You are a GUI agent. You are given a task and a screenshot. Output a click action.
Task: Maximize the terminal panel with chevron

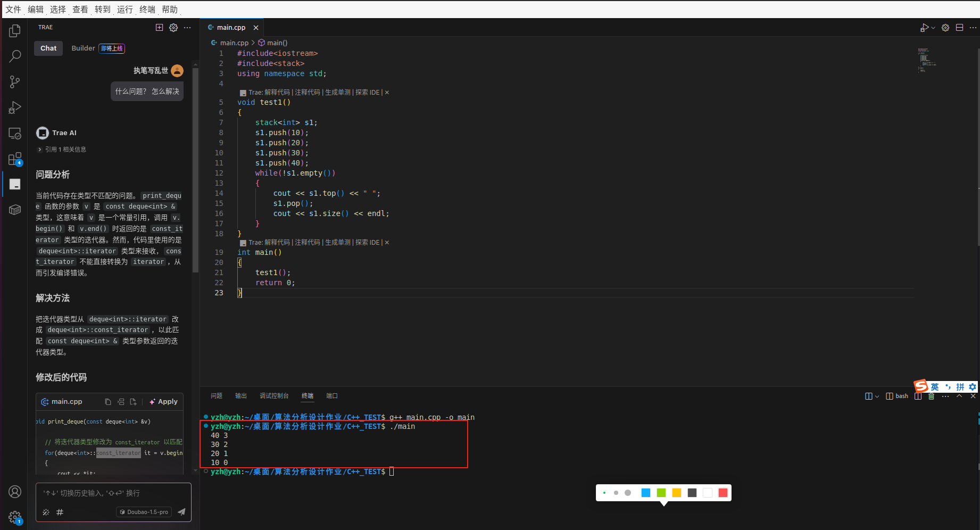click(959, 396)
